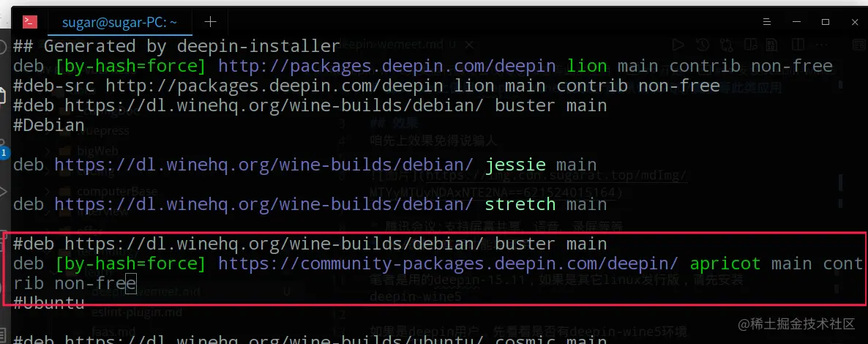
Task: Open a new terminal tab with plus
Action: [x=210, y=22]
